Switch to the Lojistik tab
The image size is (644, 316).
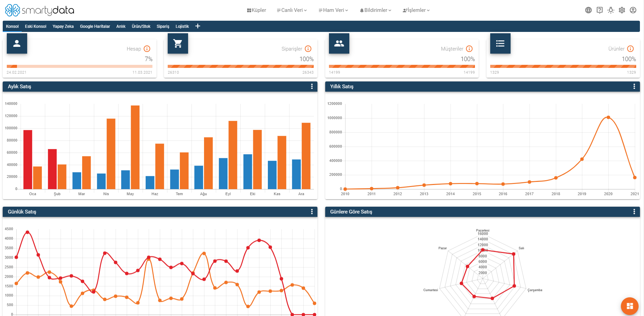pyautogui.click(x=182, y=26)
